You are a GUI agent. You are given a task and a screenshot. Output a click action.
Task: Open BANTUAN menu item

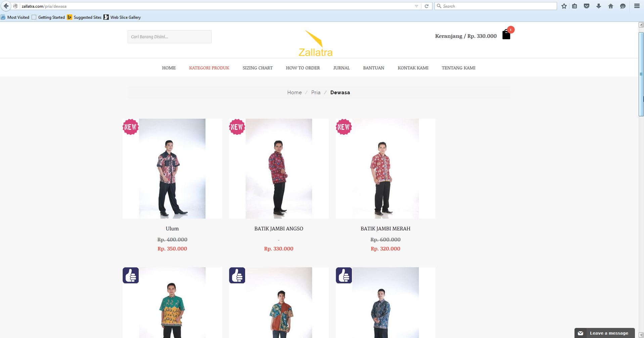pos(374,68)
